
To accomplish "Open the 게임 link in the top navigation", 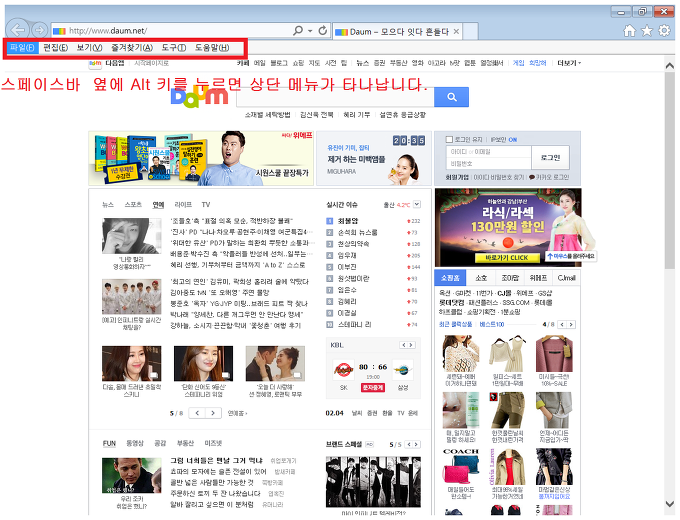I will 518,63.
